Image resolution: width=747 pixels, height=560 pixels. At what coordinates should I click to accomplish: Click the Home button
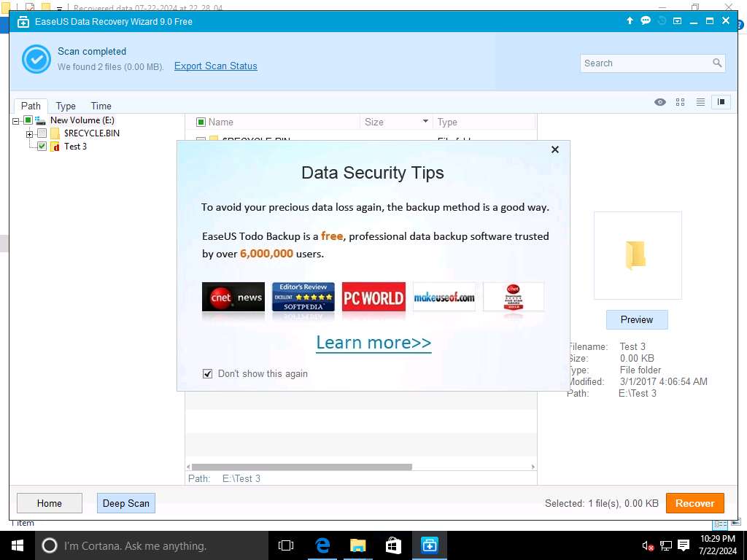point(50,503)
